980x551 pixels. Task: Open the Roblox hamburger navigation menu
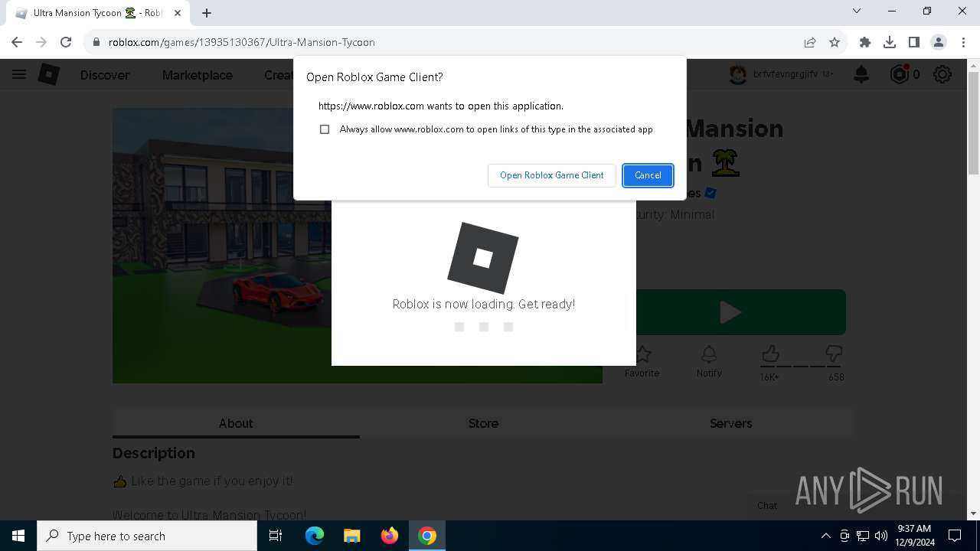click(19, 74)
